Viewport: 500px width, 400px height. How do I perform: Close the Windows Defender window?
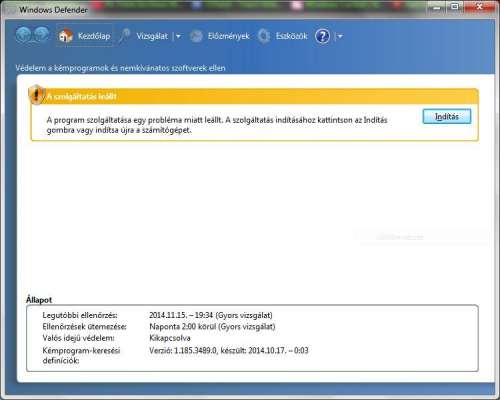pyautogui.click(x=479, y=7)
